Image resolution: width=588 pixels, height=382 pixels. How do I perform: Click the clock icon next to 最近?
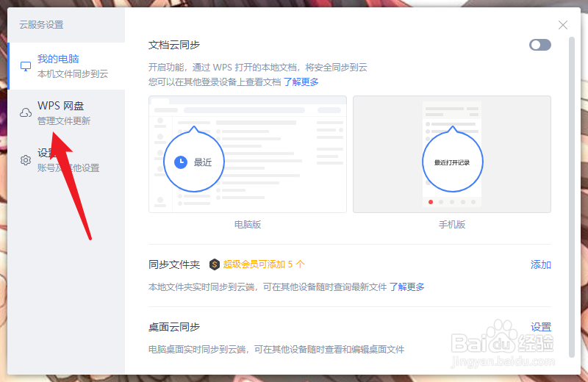pos(181,162)
